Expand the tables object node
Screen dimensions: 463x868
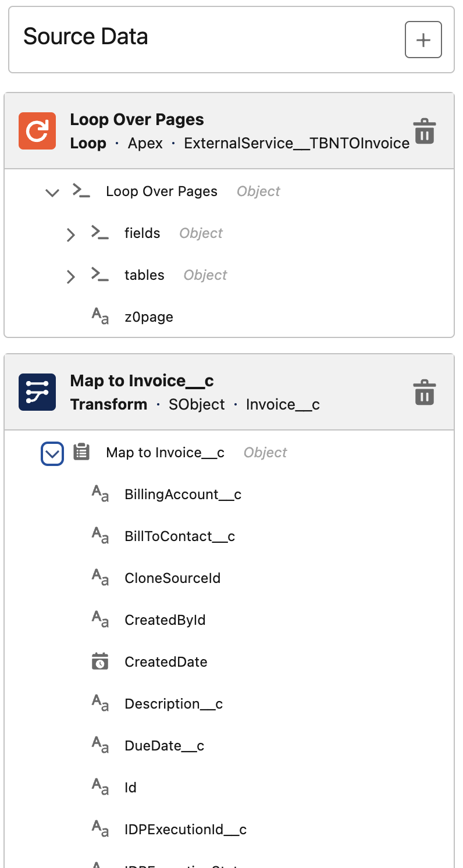71,276
